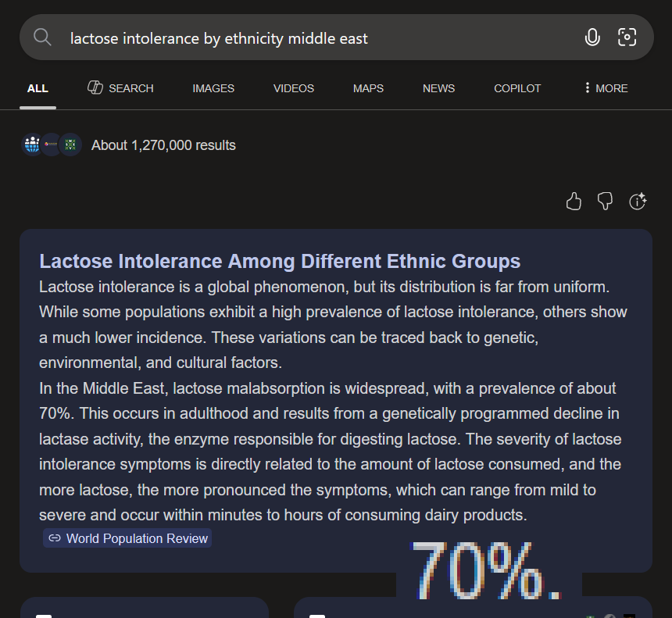Click the 'Lactose Intolerance Among Different Ethnic Groups' heading

coord(280,261)
